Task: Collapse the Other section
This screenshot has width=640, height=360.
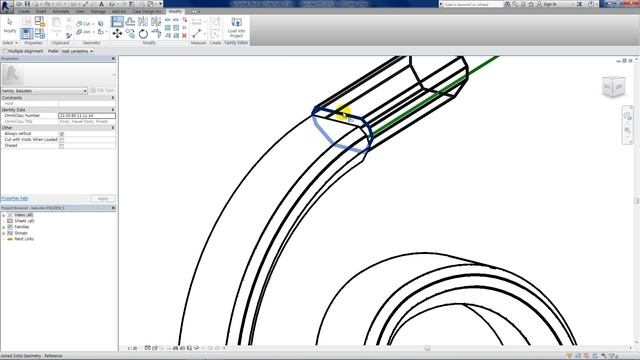Action: pyautogui.click(x=113, y=128)
